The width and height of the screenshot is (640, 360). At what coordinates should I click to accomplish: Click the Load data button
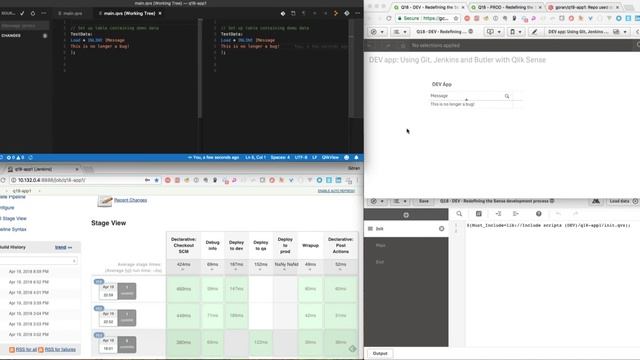pos(623,201)
